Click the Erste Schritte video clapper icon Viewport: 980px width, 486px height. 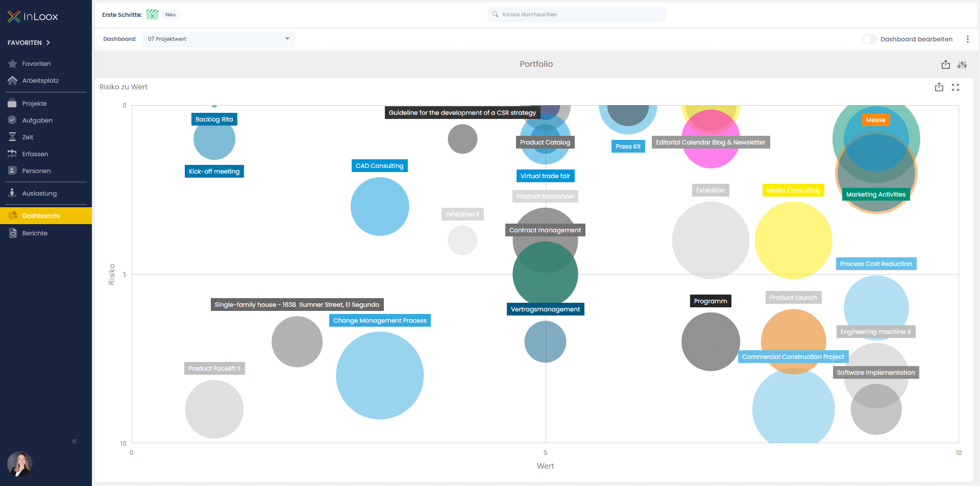[152, 15]
